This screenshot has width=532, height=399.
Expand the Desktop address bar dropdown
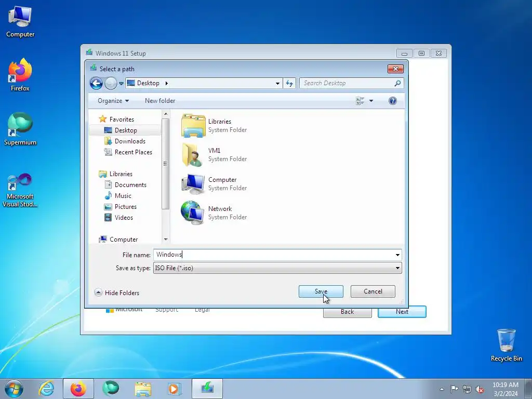coord(277,84)
